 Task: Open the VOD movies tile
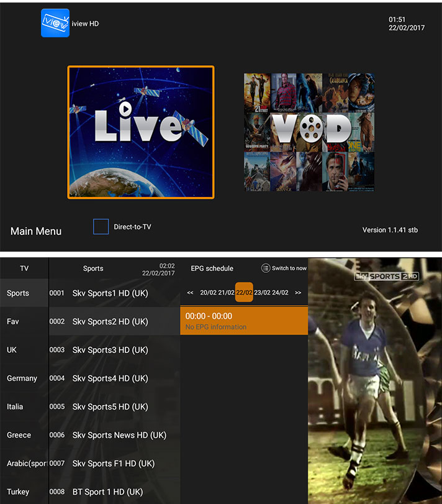309,132
